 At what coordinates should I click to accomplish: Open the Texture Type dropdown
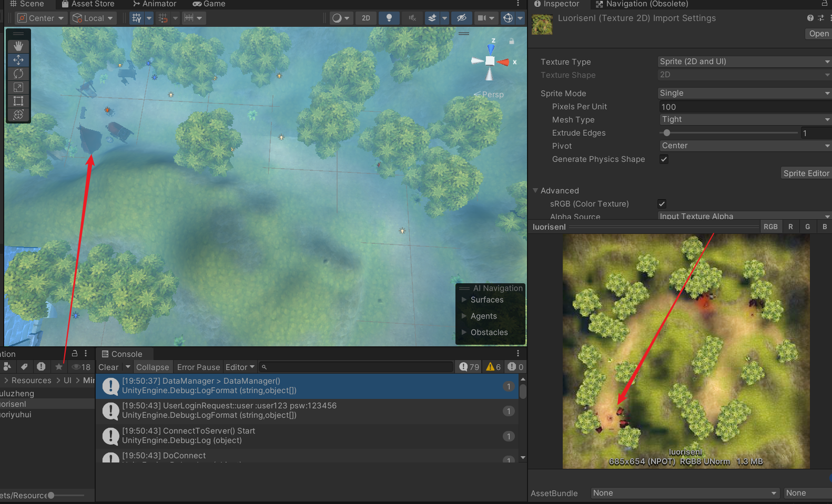click(x=744, y=61)
